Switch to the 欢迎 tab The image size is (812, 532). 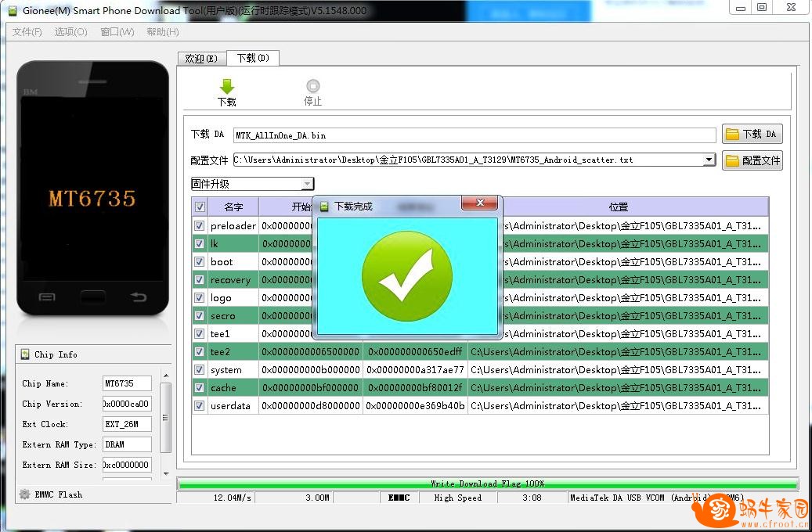pyautogui.click(x=201, y=59)
